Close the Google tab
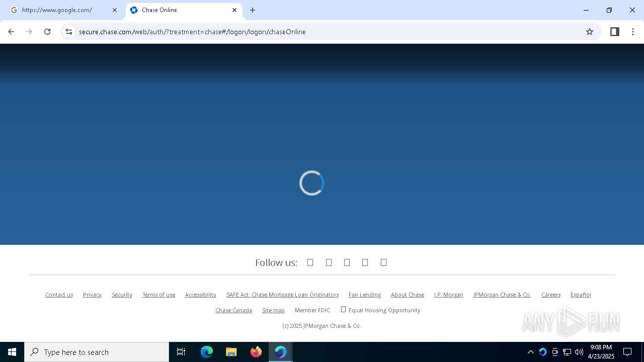Image resolution: width=644 pixels, height=362 pixels. click(x=115, y=10)
